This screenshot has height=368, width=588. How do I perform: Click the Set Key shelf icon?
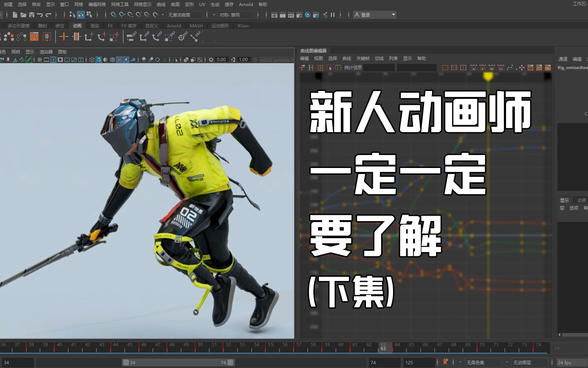(x=64, y=37)
